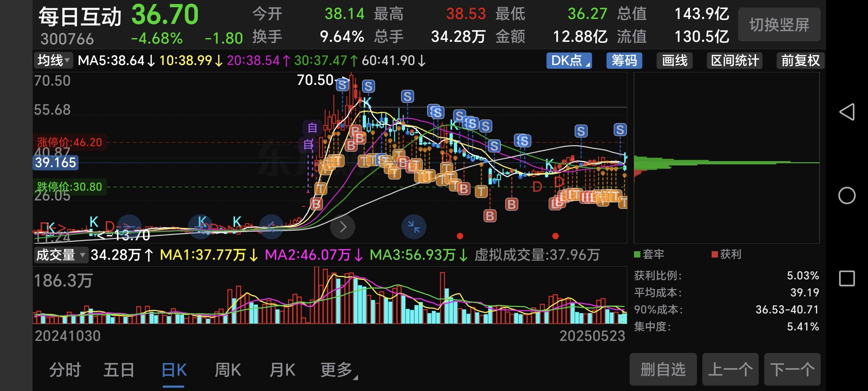The width and height of the screenshot is (868, 391).
Task: Tap the 39.165 crosshair price tag
Action: click(55, 163)
